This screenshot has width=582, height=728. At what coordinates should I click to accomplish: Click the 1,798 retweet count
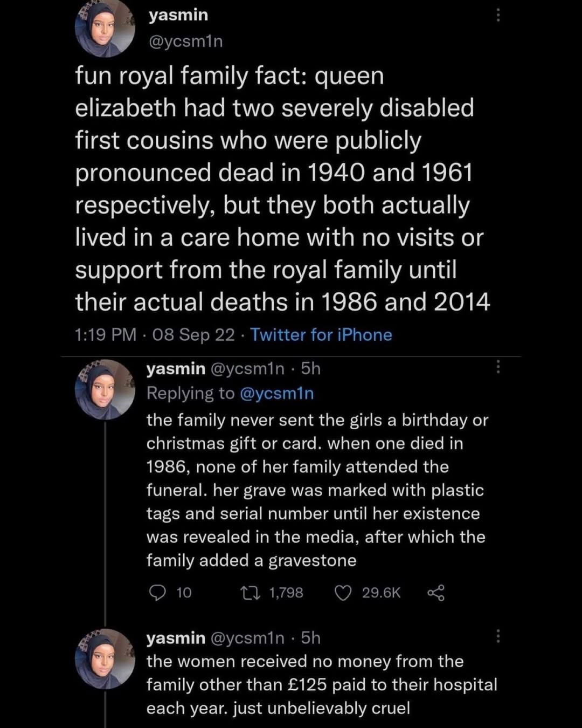[287, 593]
